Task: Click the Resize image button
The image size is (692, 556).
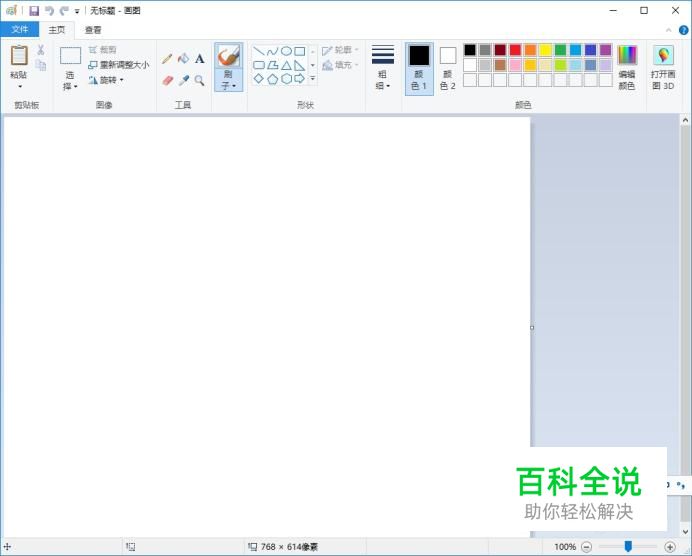Action: click(x=119, y=65)
